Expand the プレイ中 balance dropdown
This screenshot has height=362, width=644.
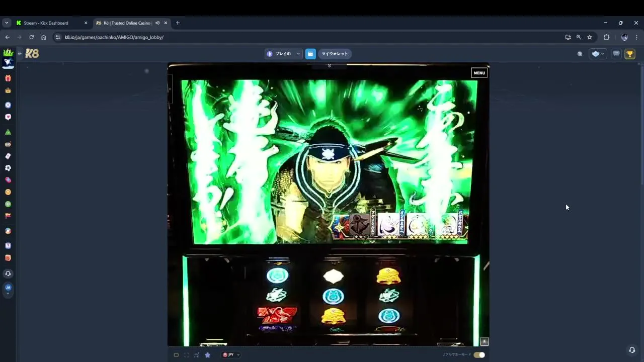(284, 54)
